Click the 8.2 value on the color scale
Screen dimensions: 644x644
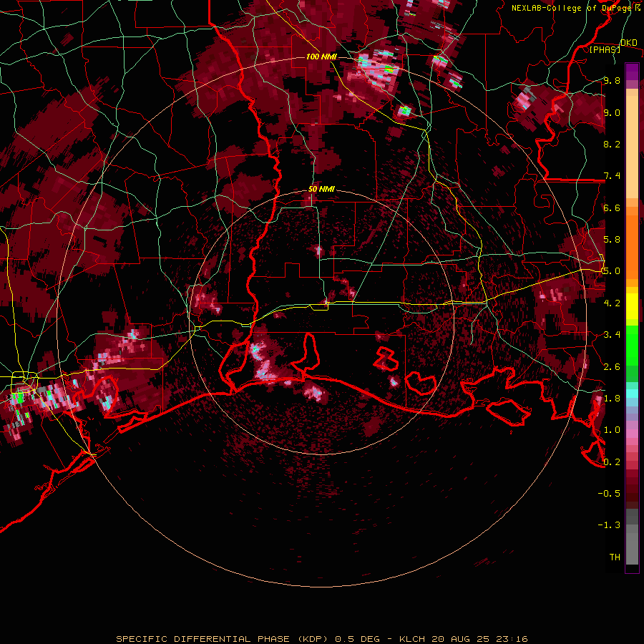612,144
